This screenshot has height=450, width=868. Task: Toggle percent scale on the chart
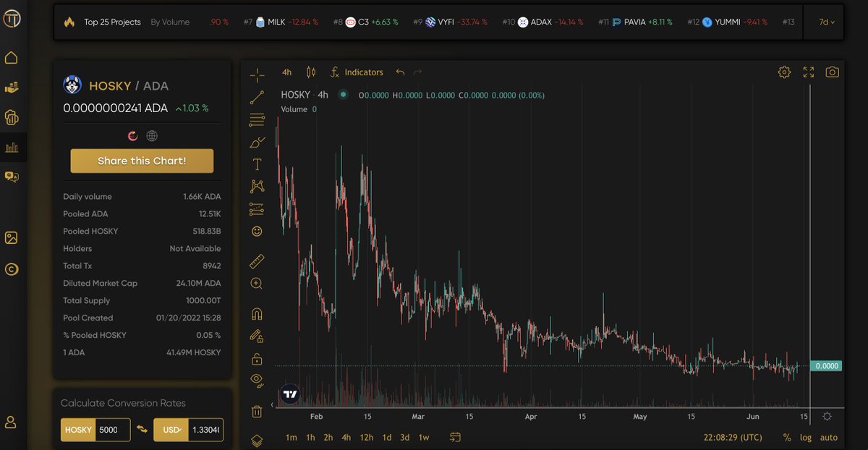787,437
